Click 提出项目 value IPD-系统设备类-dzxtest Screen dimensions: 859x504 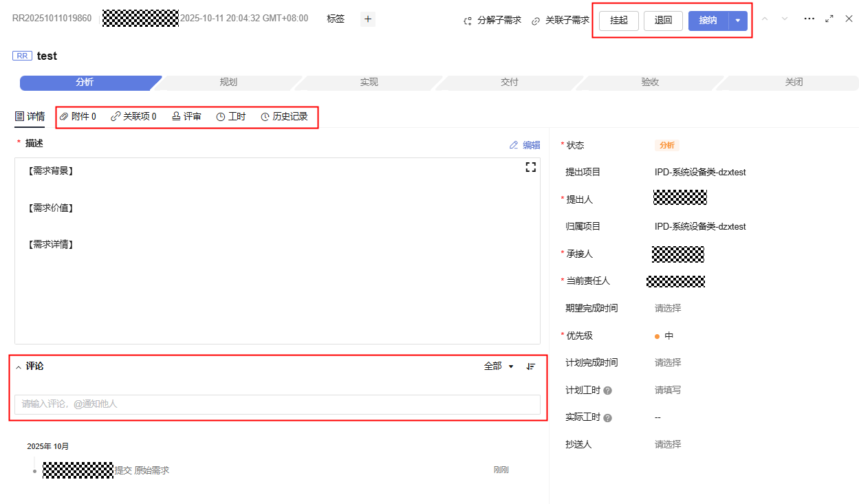pyautogui.click(x=700, y=173)
